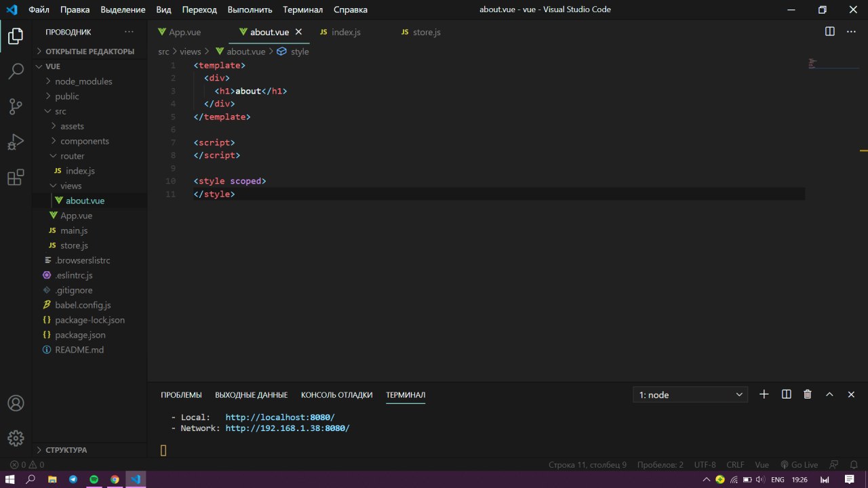This screenshot has width=868, height=488.
Task: Open the Вид menu
Action: (163, 9)
